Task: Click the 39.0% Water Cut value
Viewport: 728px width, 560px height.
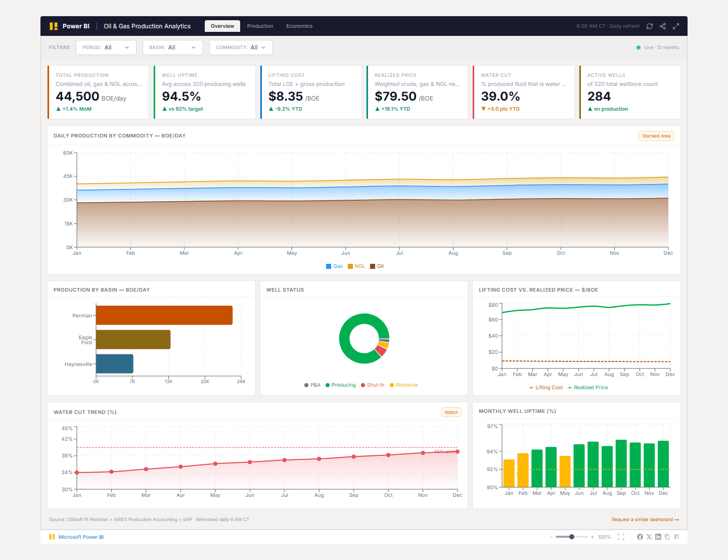Action: tap(500, 97)
